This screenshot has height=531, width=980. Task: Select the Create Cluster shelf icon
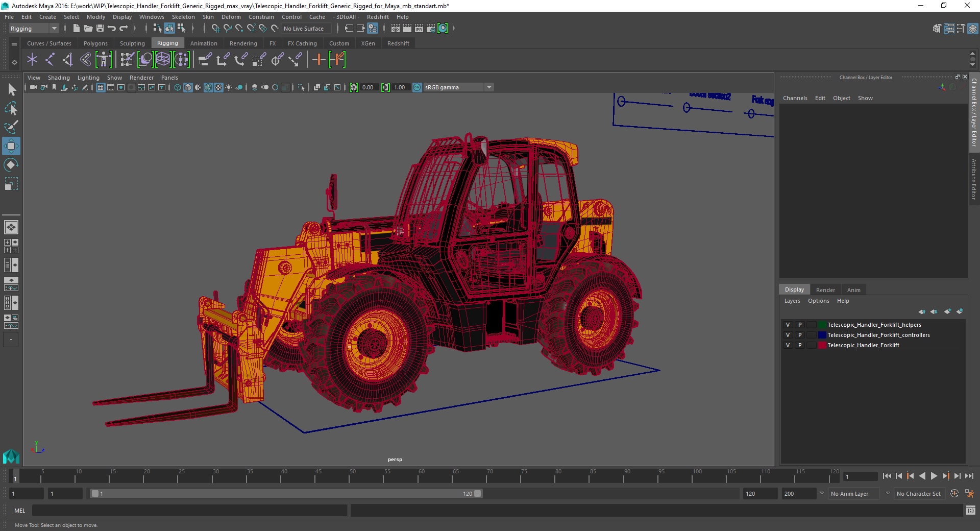[181, 60]
